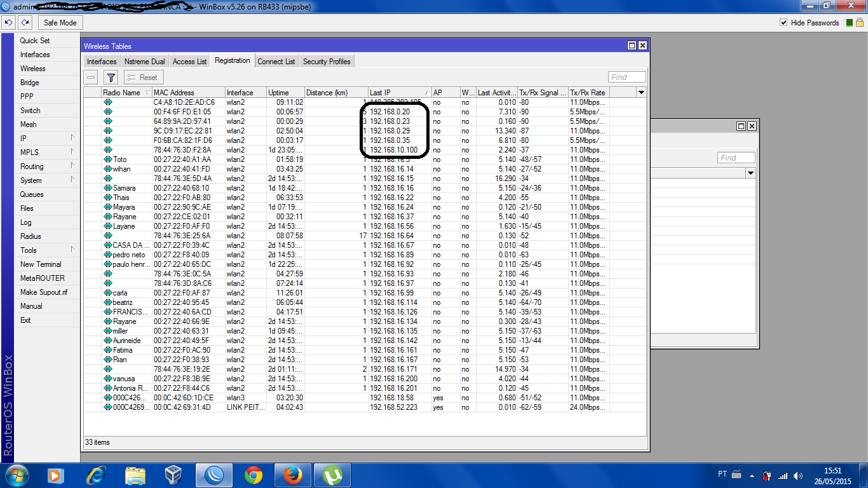Switch to the Security Profiles tab
Image resolution: width=868 pixels, height=488 pixels.
click(x=327, y=62)
